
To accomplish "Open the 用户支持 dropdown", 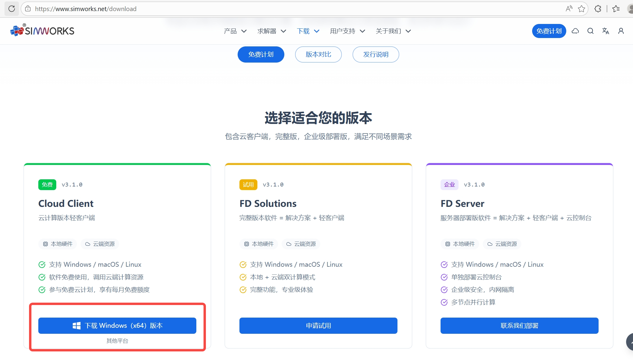I will tap(347, 31).
